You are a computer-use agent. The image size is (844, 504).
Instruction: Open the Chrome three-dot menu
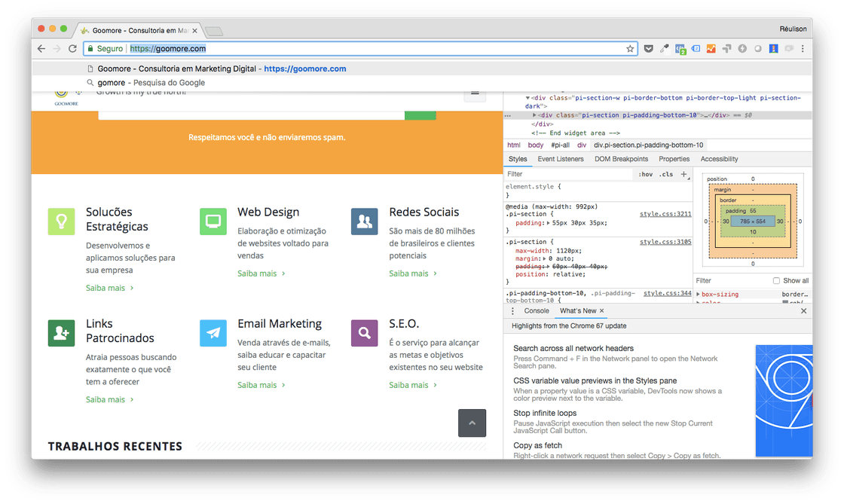point(804,49)
